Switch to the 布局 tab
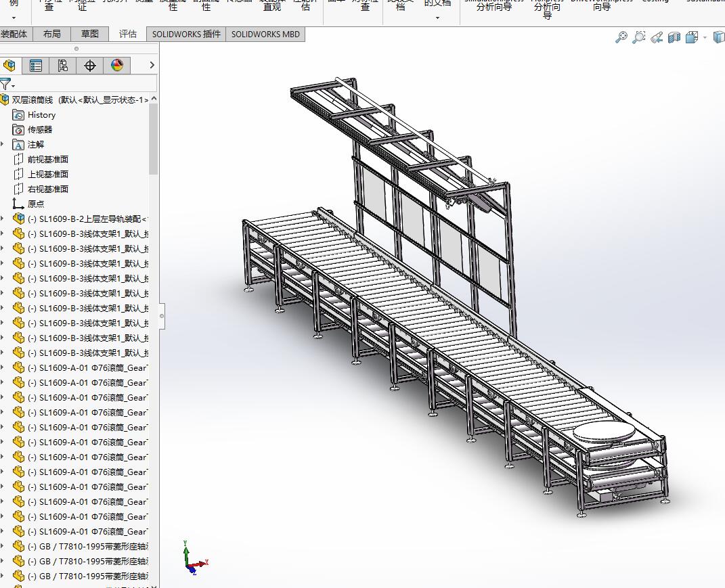 pos(51,35)
